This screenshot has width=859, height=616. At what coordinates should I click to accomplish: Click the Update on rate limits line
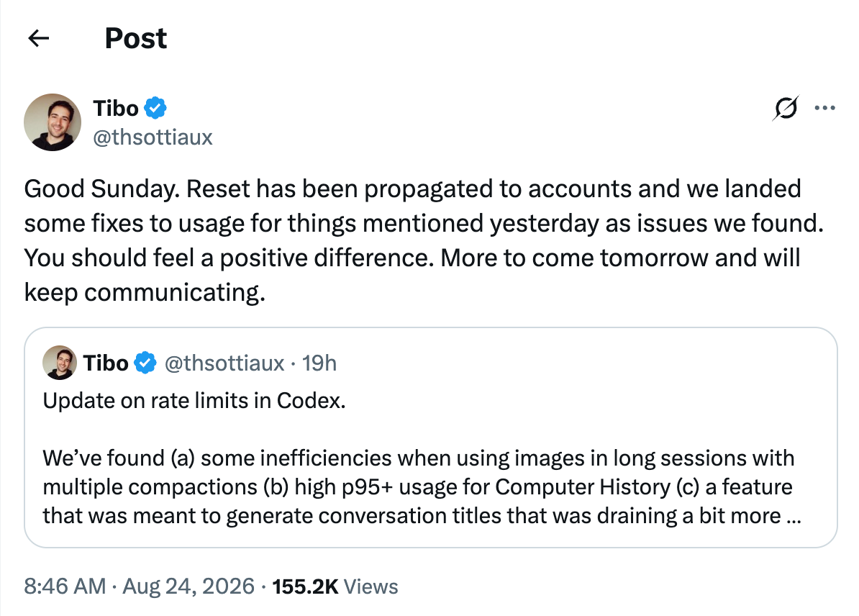point(194,401)
